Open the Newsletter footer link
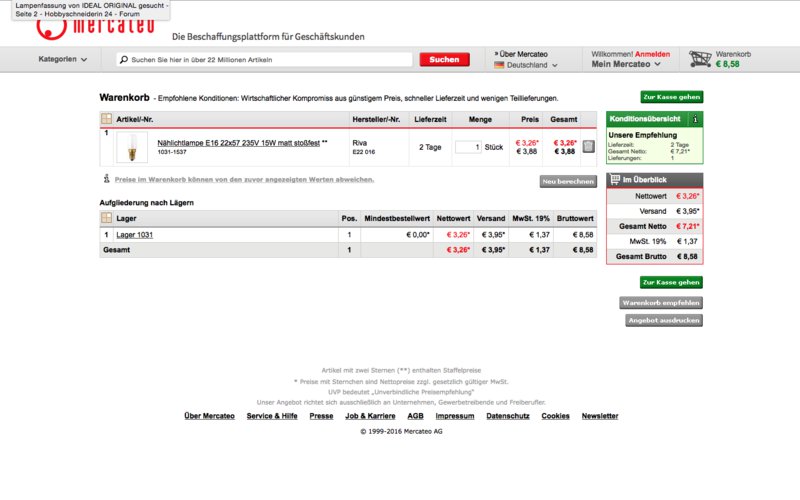This screenshot has width=800, height=500. pyautogui.click(x=600, y=416)
